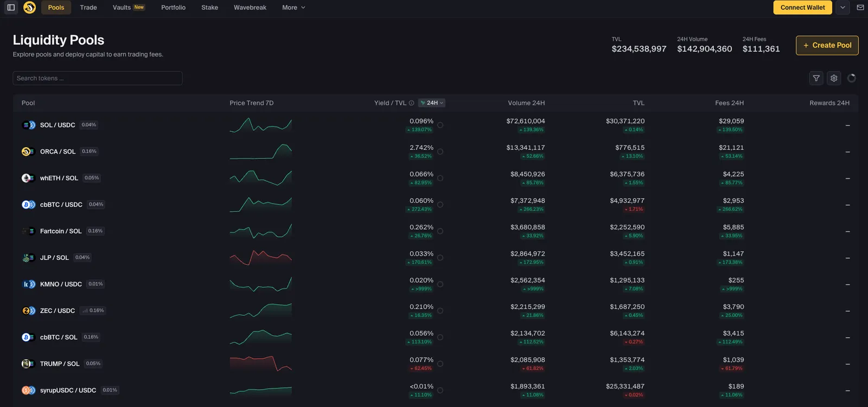The image size is (868, 407).
Task: Click the Orca logo in the navbar
Action: pyautogui.click(x=30, y=8)
